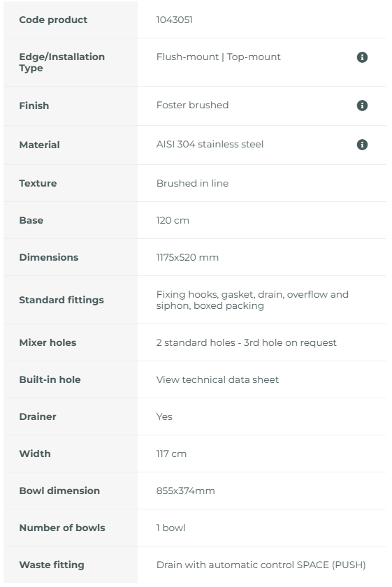Click View technical data sheet text
The width and height of the screenshot is (392, 587).
pos(217,379)
